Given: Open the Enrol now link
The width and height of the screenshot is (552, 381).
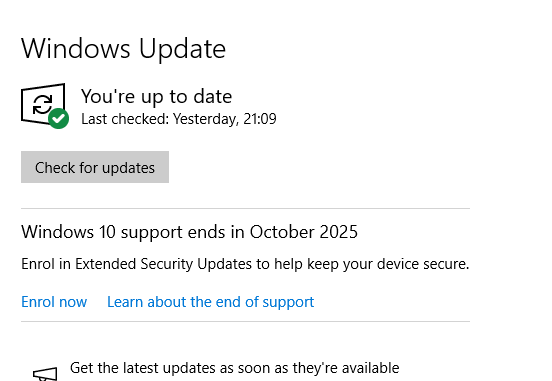Looking at the screenshot, I should click(54, 302).
